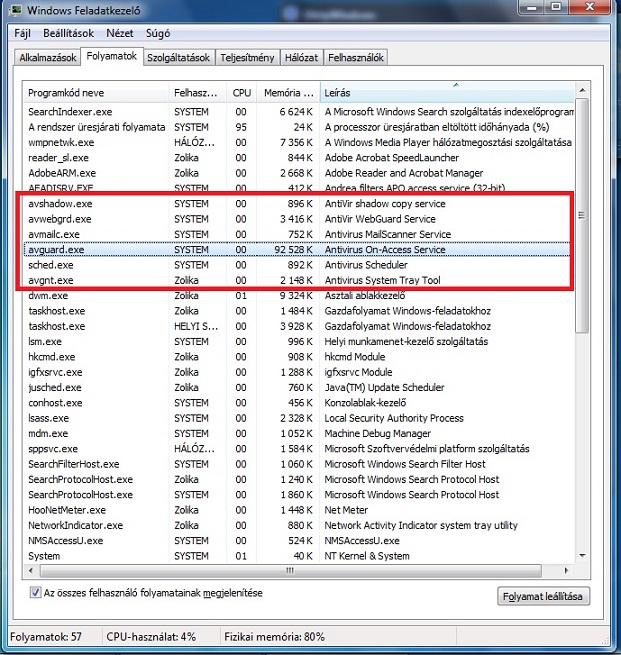Open the Fájl menu
621x655 pixels.
pyautogui.click(x=22, y=33)
